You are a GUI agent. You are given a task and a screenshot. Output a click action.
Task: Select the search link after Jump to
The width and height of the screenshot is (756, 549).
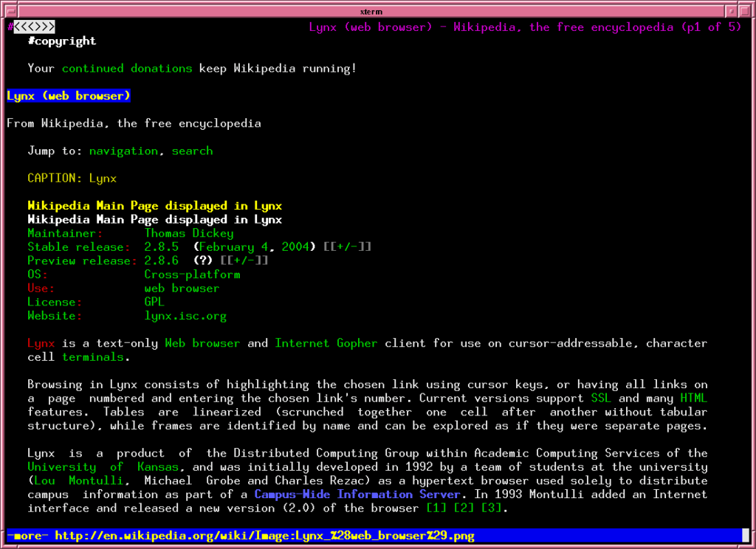point(192,151)
